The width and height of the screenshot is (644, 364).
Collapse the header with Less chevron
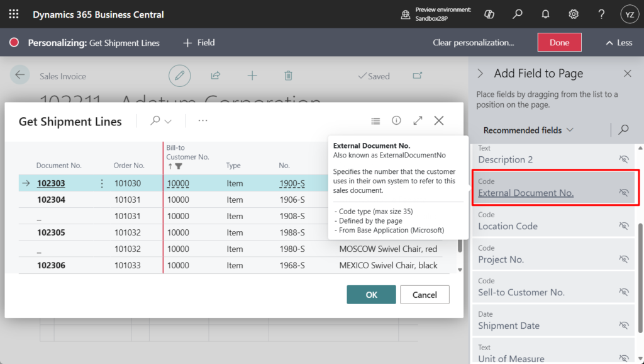(x=618, y=43)
